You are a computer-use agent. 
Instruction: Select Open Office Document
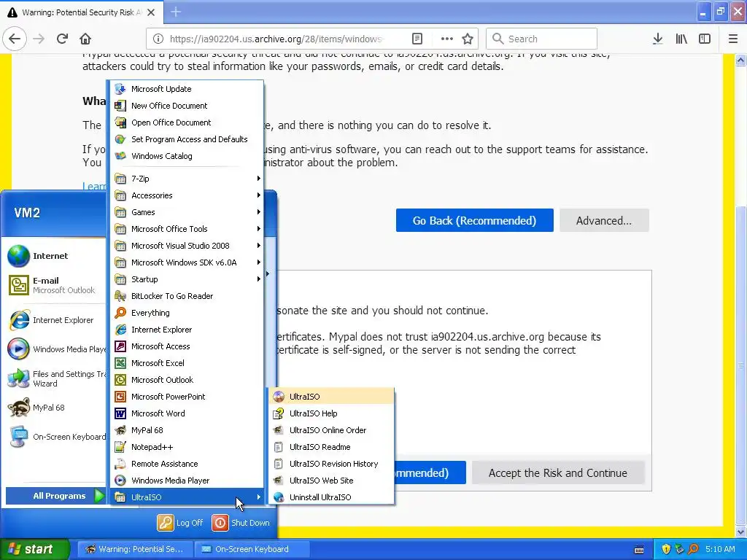click(187, 122)
